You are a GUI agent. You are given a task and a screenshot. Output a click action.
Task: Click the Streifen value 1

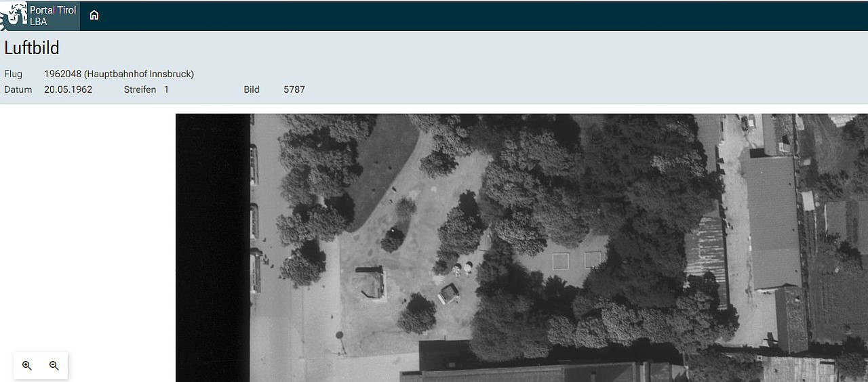click(x=166, y=89)
